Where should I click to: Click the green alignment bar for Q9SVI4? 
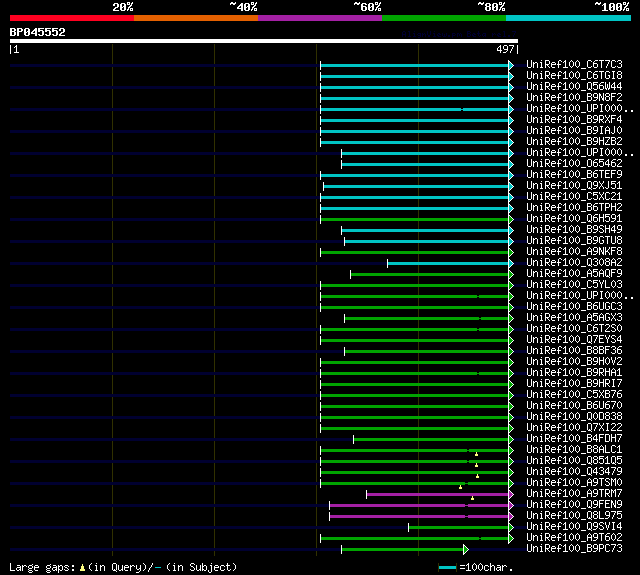458,528
